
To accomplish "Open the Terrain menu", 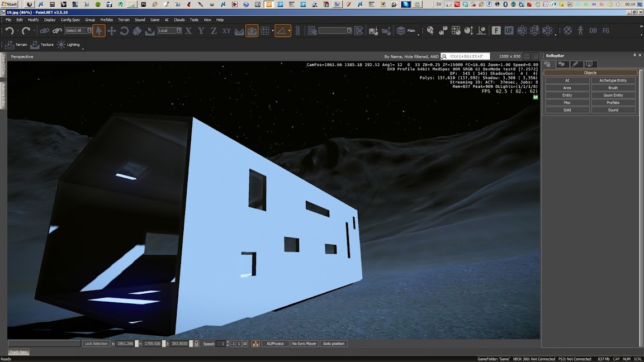I will [x=124, y=20].
